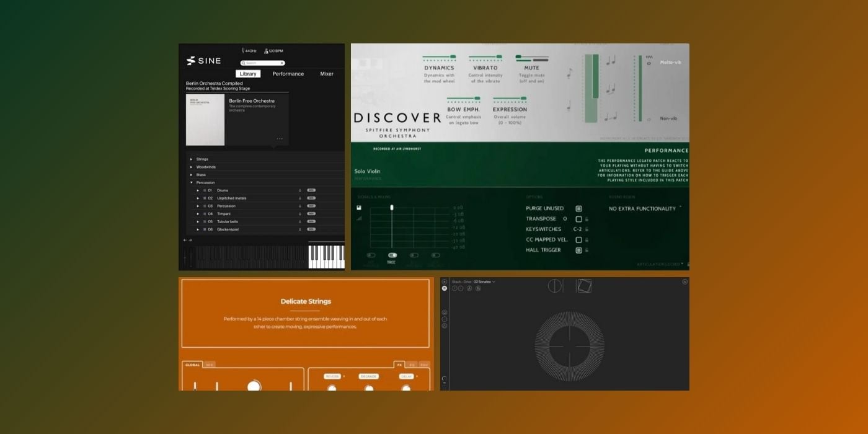Click the next-preset arrow in the Drive plugin
Image resolution: width=868 pixels, height=434 pixels.
(x=461, y=288)
